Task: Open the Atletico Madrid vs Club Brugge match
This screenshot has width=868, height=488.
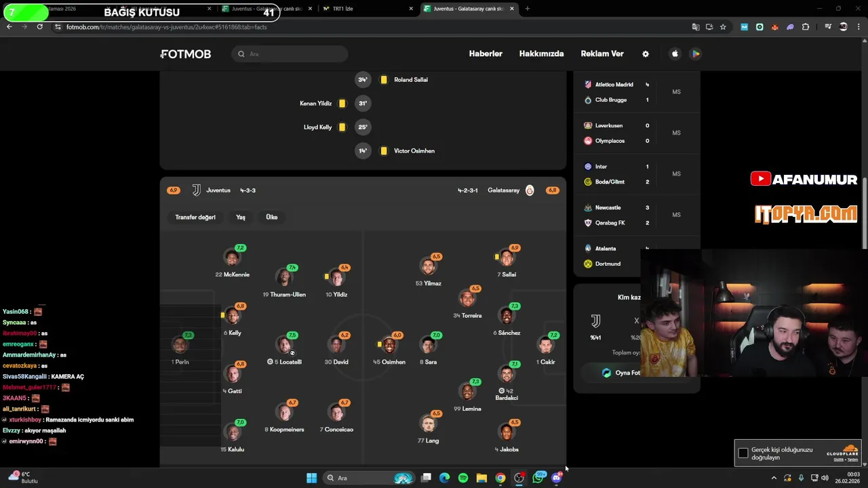Action: 636,92
